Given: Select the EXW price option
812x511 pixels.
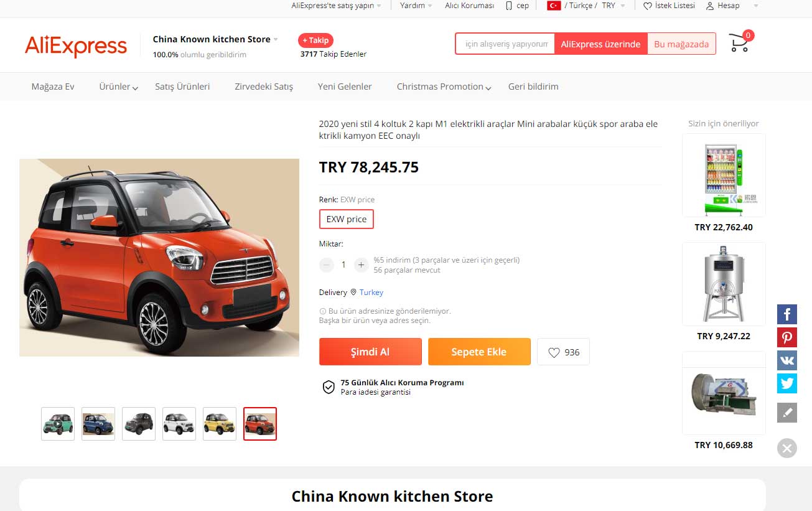Looking at the screenshot, I should coord(347,219).
